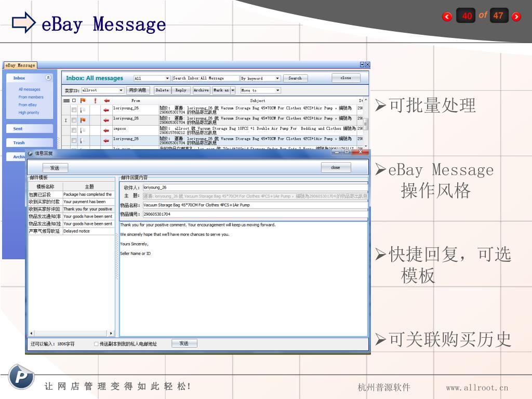This screenshot has height=399, width=532.
Task: Click the template list scroll-right arrow
Action: (x=111, y=333)
